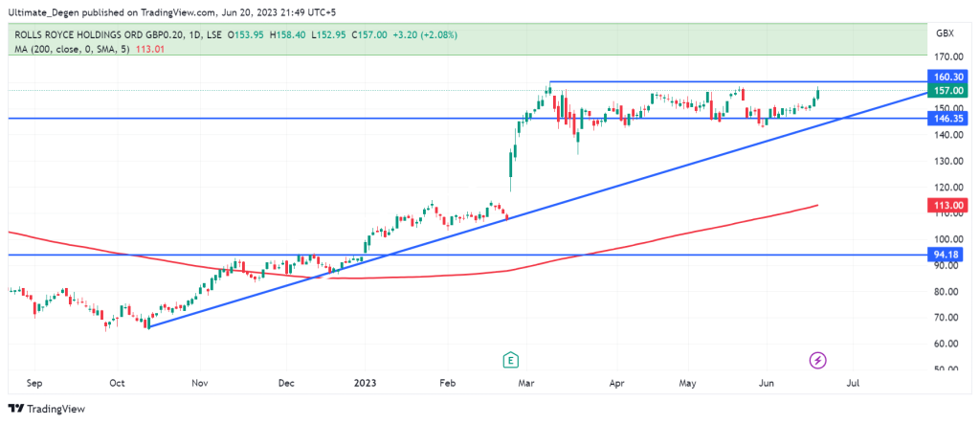This screenshot has height=423, width=980.
Task: Click the Apr label on time axis
Action: coord(616,385)
